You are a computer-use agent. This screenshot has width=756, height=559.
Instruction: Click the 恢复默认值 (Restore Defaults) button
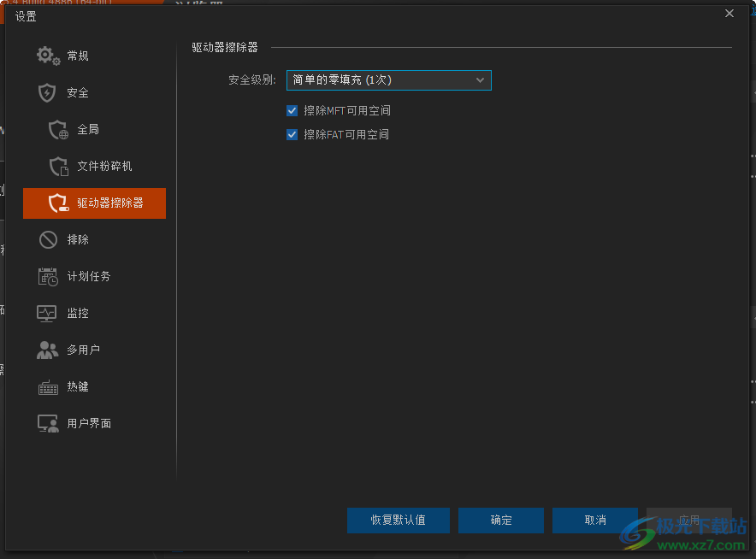(x=398, y=520)
